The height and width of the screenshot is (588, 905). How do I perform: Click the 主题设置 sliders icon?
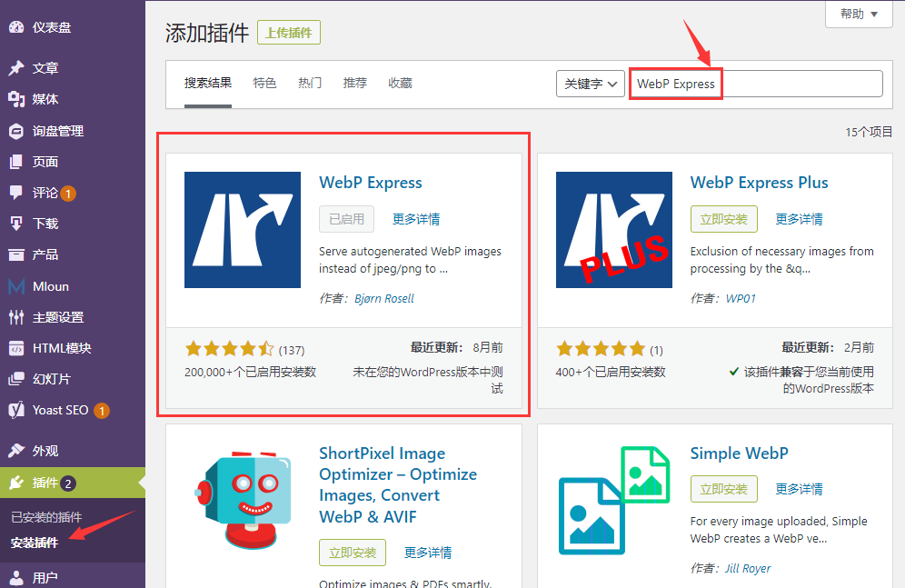(x=16, y=317)
